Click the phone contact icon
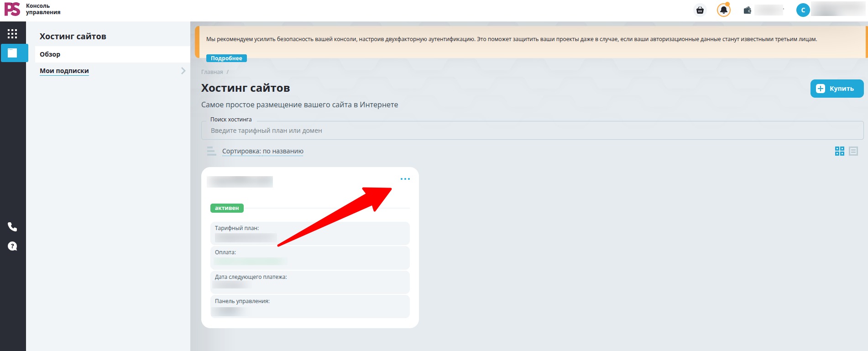 (12, 227)
